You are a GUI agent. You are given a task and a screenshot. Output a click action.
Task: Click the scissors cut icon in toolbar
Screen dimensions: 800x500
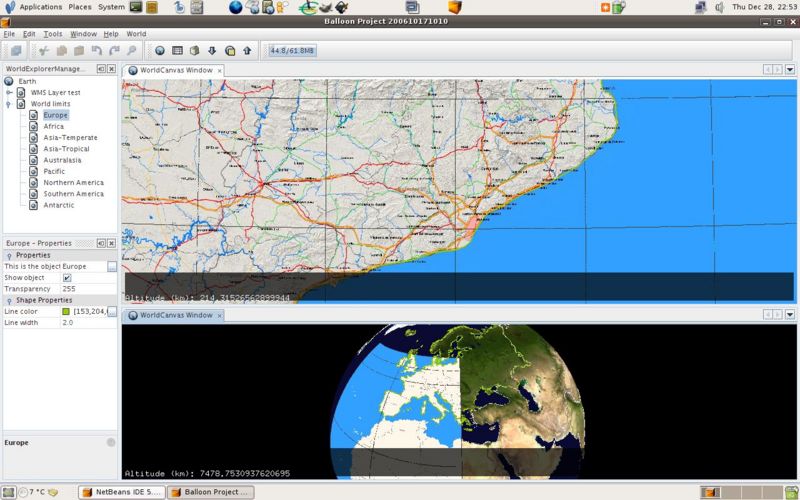44,50
